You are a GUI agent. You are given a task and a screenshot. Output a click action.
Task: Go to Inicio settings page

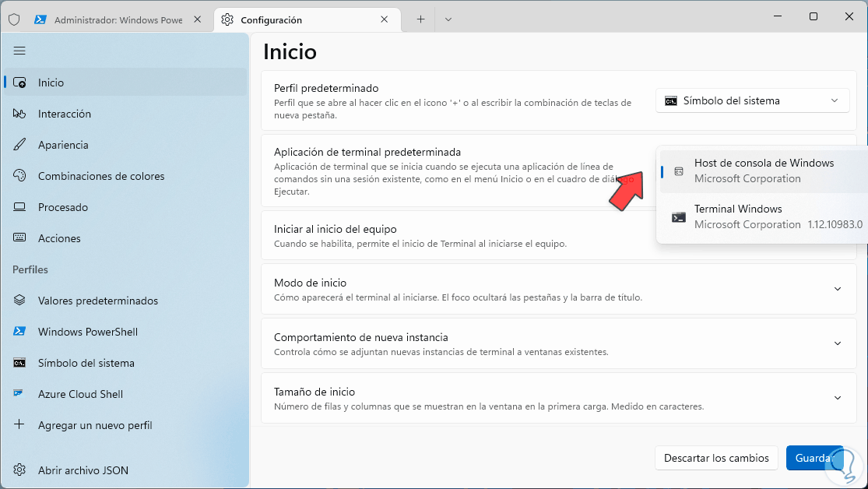pyautogui.click(x=125, y=83)
